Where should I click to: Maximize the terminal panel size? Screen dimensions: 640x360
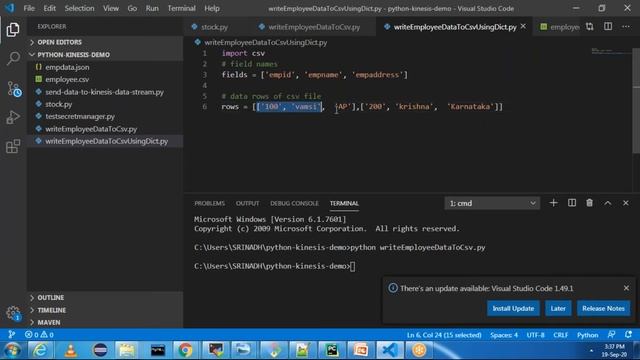click(608, 203)
